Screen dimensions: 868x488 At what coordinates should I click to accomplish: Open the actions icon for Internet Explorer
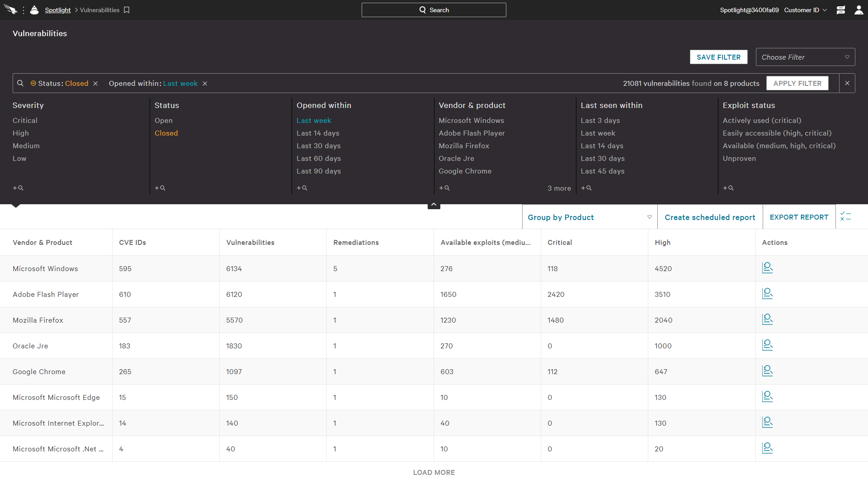(767, 422)
